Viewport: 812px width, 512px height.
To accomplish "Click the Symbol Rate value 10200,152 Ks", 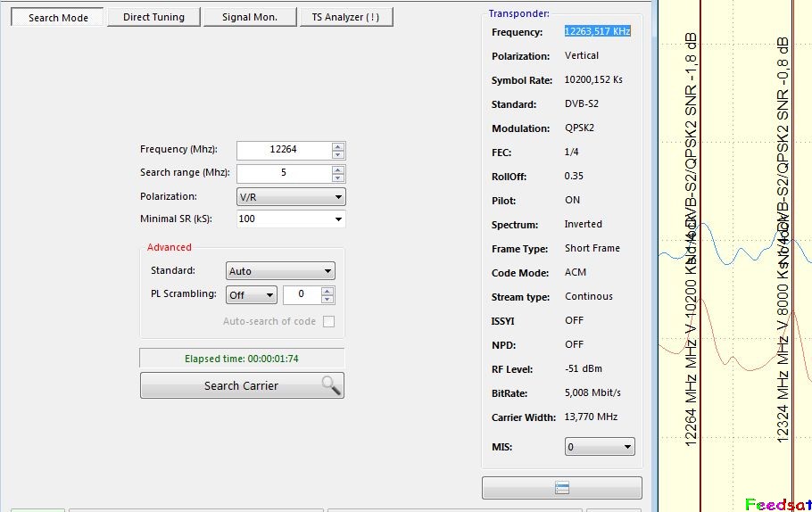I will pos(593,79).
